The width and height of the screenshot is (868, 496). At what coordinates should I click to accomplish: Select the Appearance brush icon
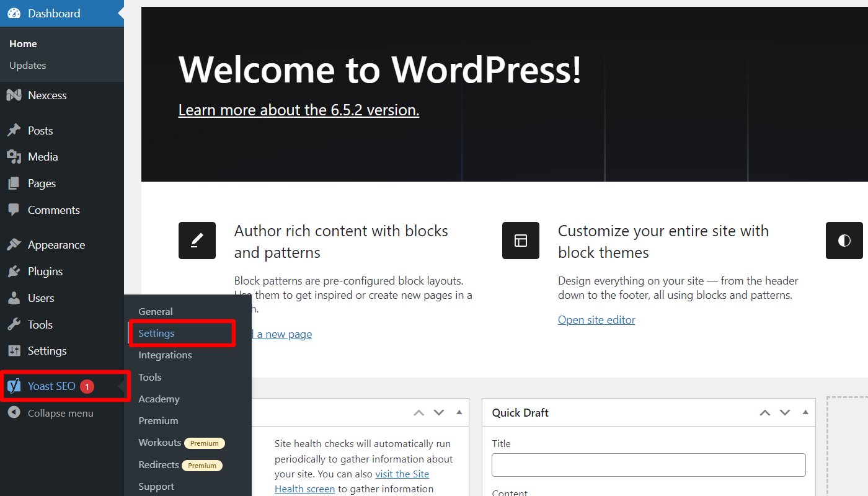(x=15, y=244)
